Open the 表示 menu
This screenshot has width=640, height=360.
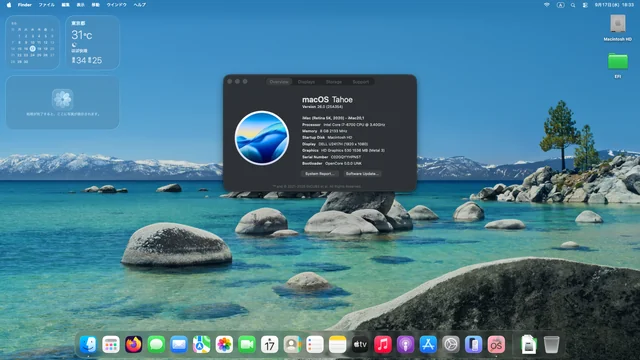click(x=80, y=5)
